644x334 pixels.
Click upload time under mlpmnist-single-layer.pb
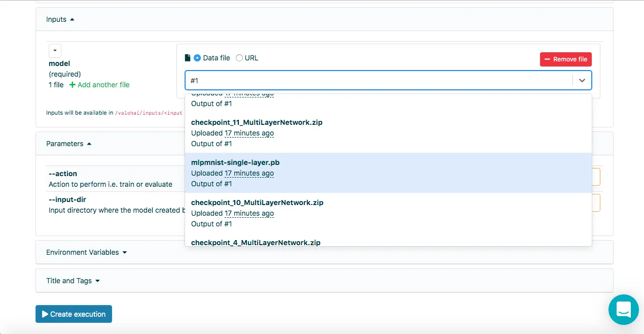pyautogui.click(x=249, y=173)
